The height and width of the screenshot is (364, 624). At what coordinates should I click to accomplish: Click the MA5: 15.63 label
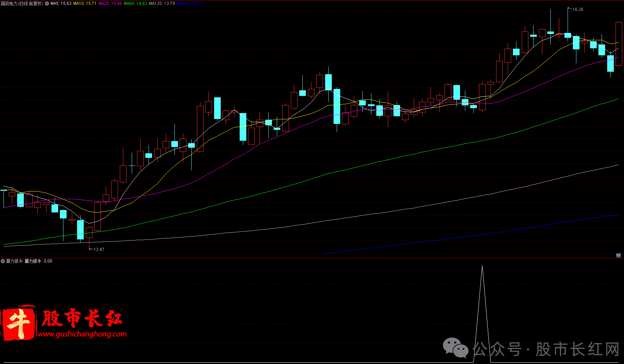pos(61,3)
